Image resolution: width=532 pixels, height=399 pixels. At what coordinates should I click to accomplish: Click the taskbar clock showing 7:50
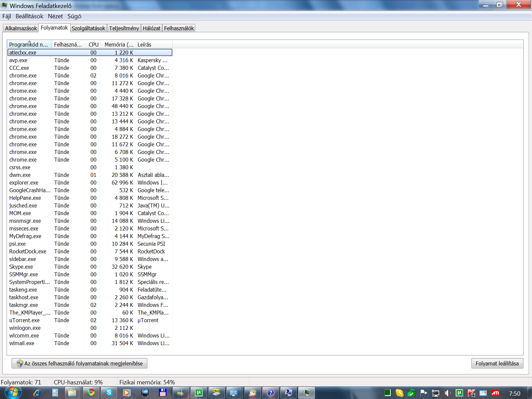pos(515,393)
